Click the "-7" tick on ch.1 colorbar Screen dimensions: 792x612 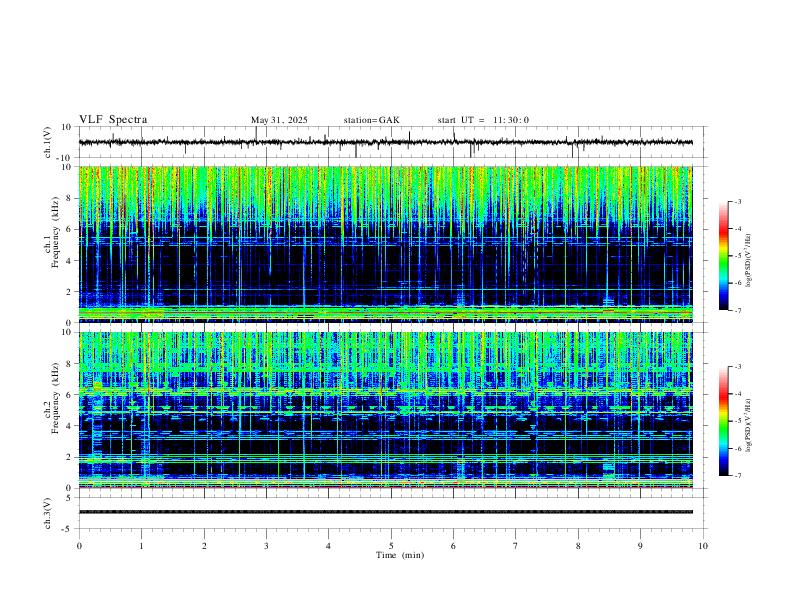[737, 310]
